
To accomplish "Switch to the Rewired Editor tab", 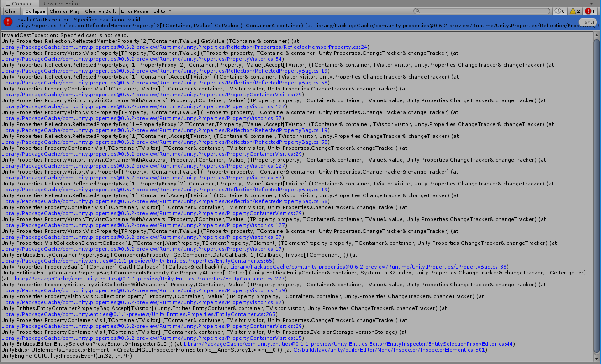I will tap(61, 3).
